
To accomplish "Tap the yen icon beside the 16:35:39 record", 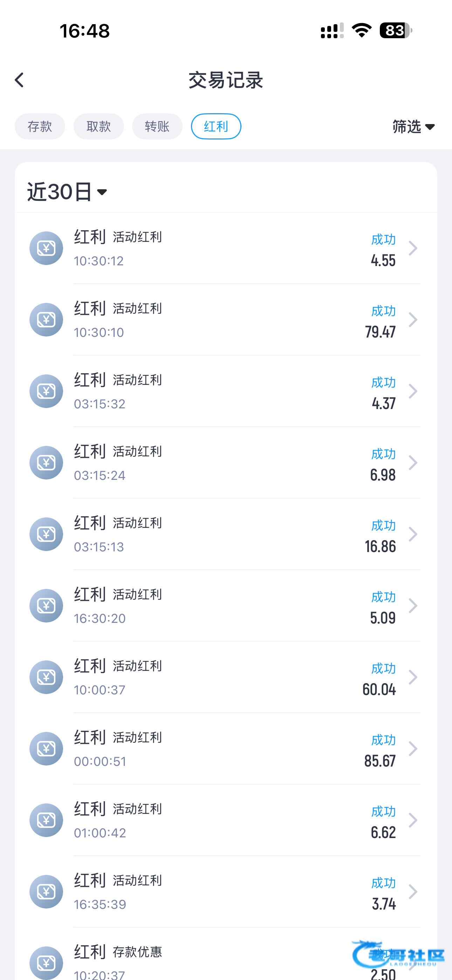I will [x=46, y=892].
